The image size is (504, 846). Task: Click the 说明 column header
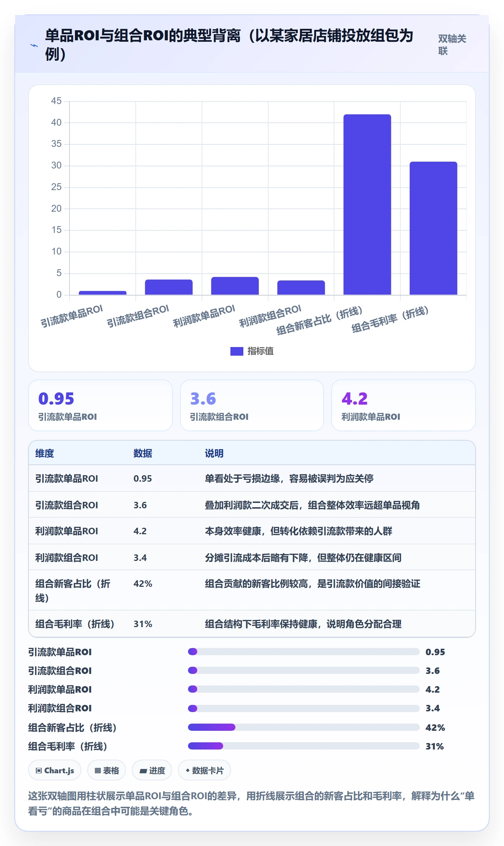coord(214,453)
